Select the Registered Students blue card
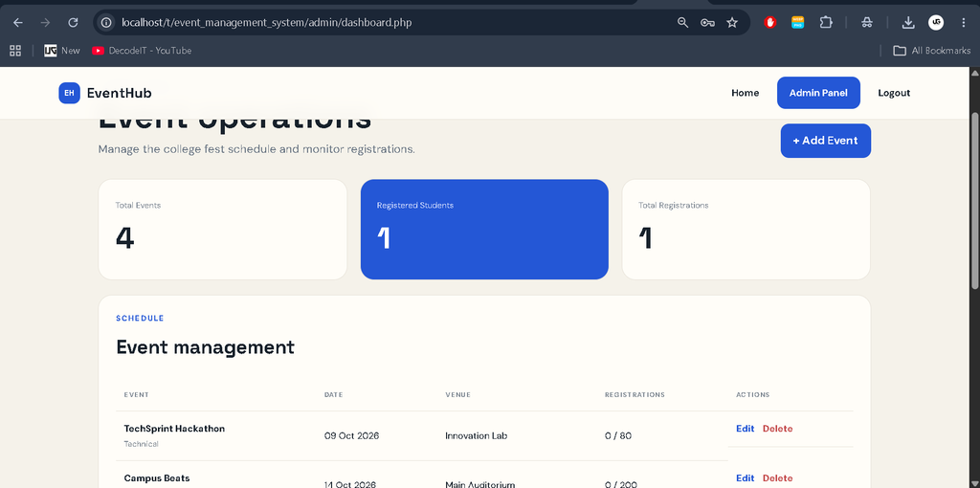This screenshot has width=980, height=488. pos(484,230)
